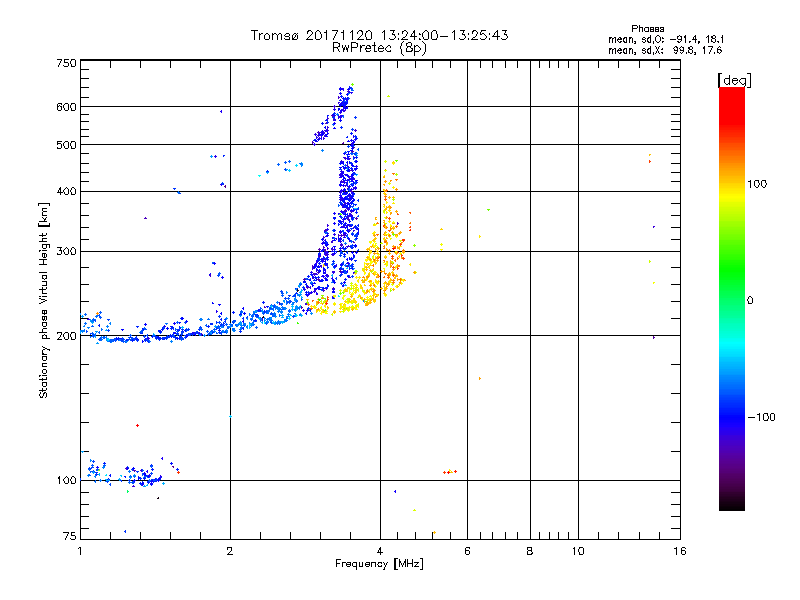Click the x-axis tick label '10'
Screen dimensions: 800x600
pos(578,551)
